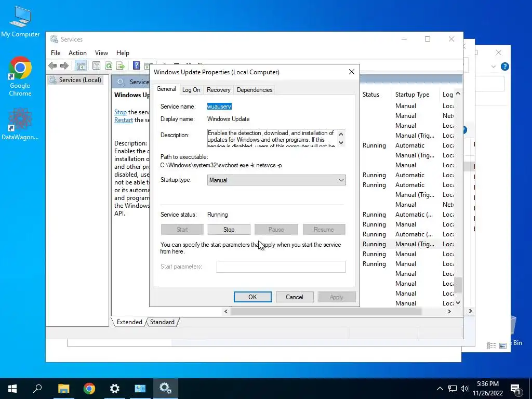Click into the Start parameters field
The height and width of the screenshot is (399, 532).
[x=281, y=267]
